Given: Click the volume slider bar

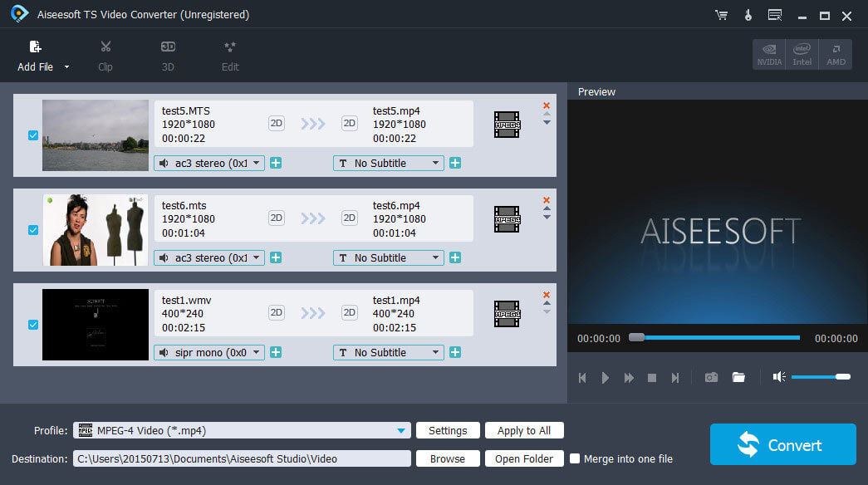Looking at the screenshot, I should (819, 377).
